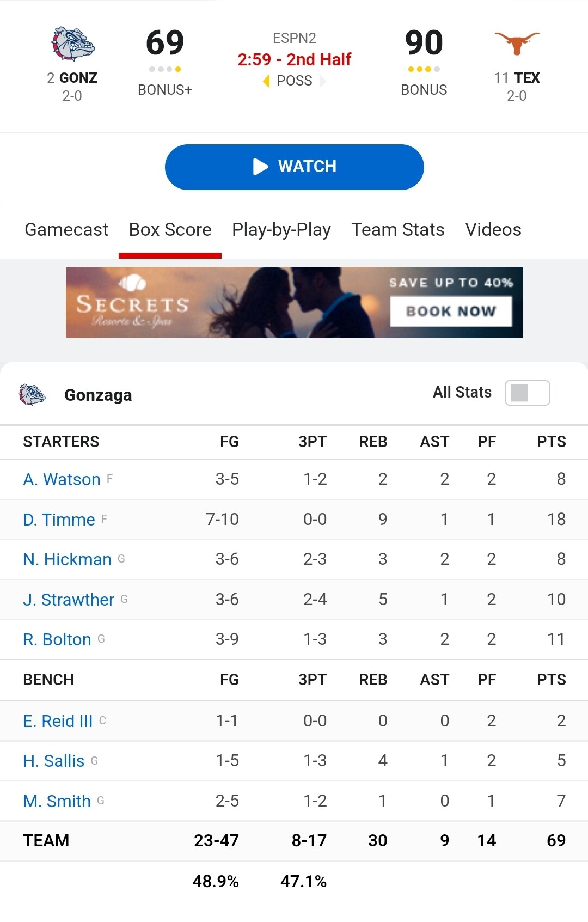Screen dimensions: 588x922
Task: Switch to the Gamecast tab
Action: (66, 230)
